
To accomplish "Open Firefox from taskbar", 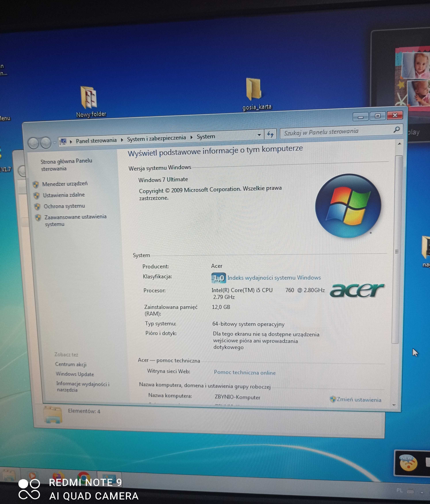I will pos(59,477).
